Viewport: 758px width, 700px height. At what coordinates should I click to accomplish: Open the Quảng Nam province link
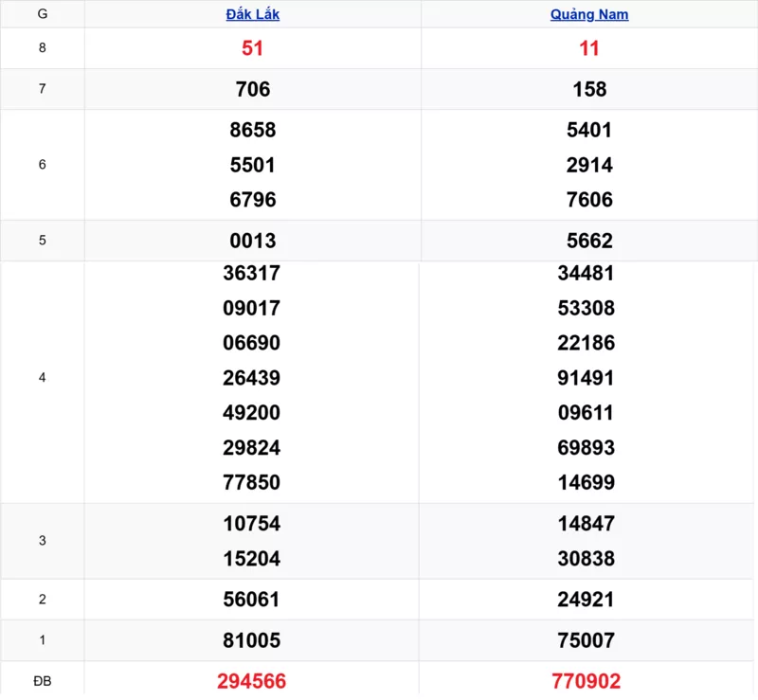[x=588, y=14]
